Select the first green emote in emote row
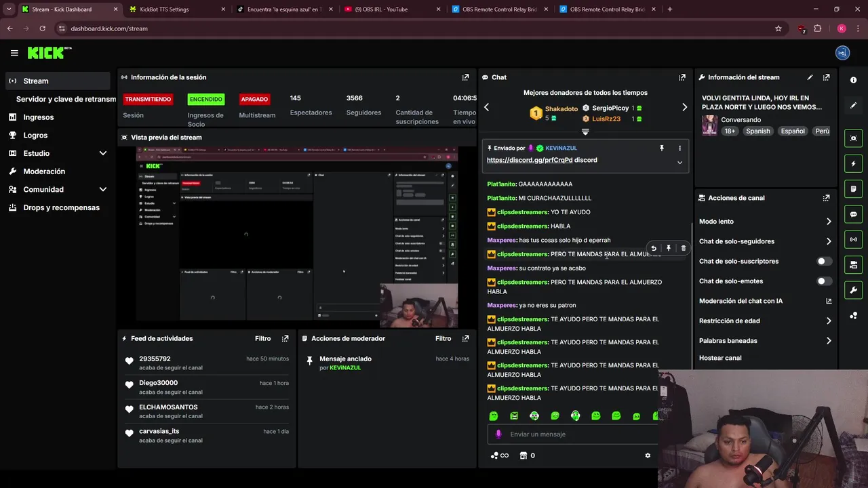The height and width of the screenshot is (488, 868). coord(494,415)
